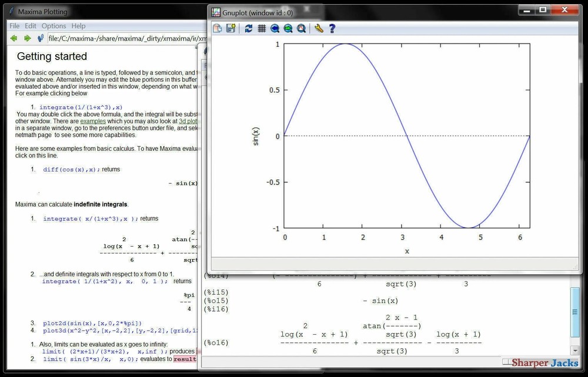
Task: Open the Help menu in Maxima
Action: (78, 26)
